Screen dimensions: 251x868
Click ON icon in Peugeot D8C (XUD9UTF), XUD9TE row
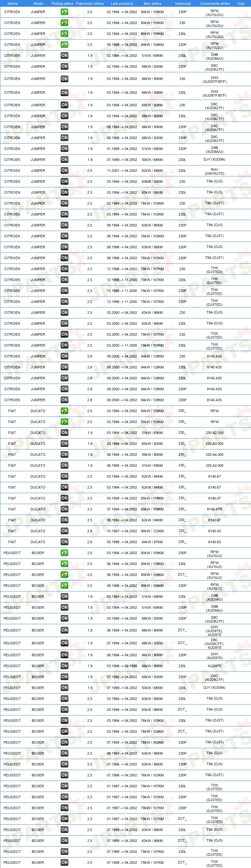tap(64, 643)
